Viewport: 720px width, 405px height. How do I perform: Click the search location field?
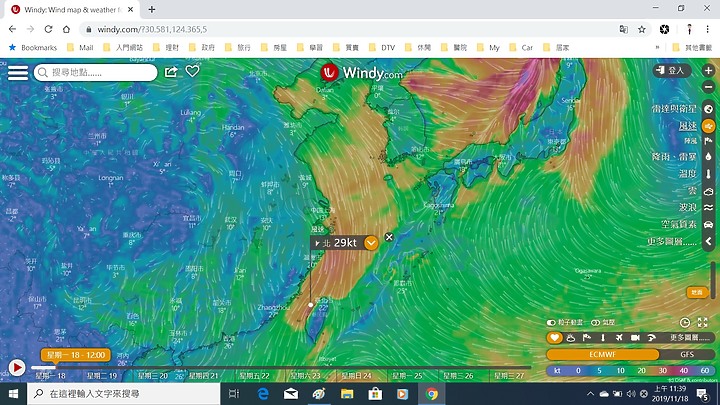coord(96,73)
